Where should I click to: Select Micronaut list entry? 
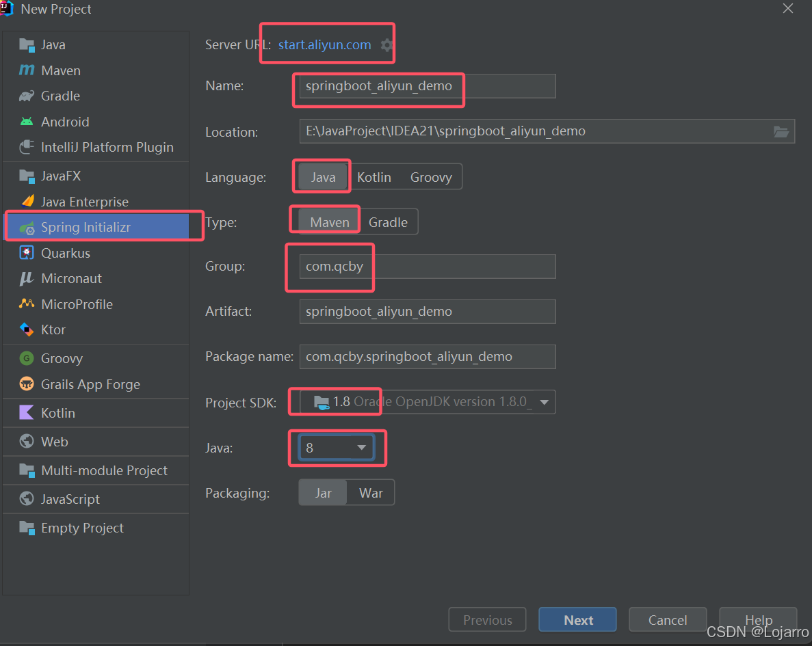pyautogui.click(x=96, y=278)
